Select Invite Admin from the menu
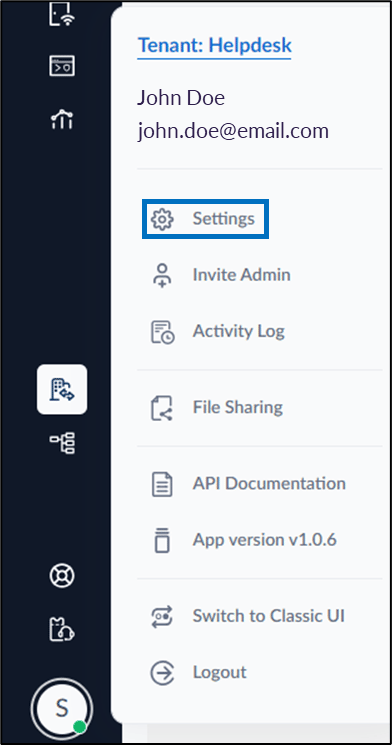This screenshot has height=745, width=392. click(241, 275)
